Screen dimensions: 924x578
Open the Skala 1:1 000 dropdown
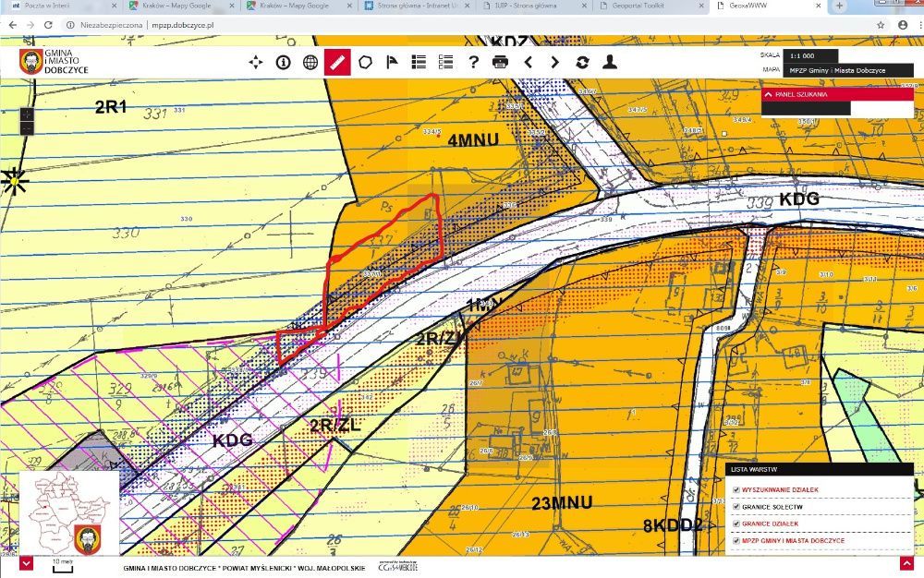click(810, 55)
